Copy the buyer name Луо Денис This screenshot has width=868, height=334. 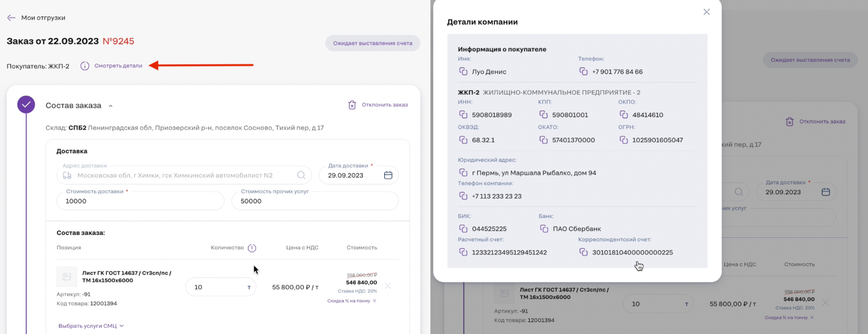click(x=463, y=71)
